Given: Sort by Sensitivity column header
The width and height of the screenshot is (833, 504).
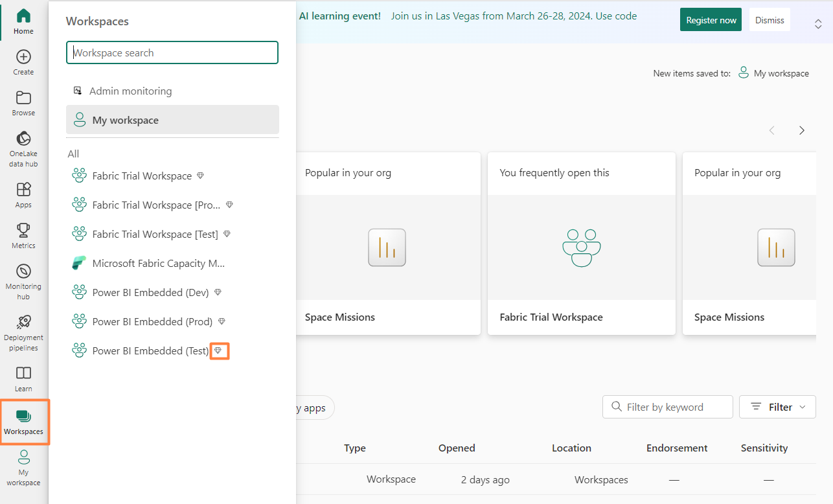Looking at the screenshot, I should click(x=764, y=448).
